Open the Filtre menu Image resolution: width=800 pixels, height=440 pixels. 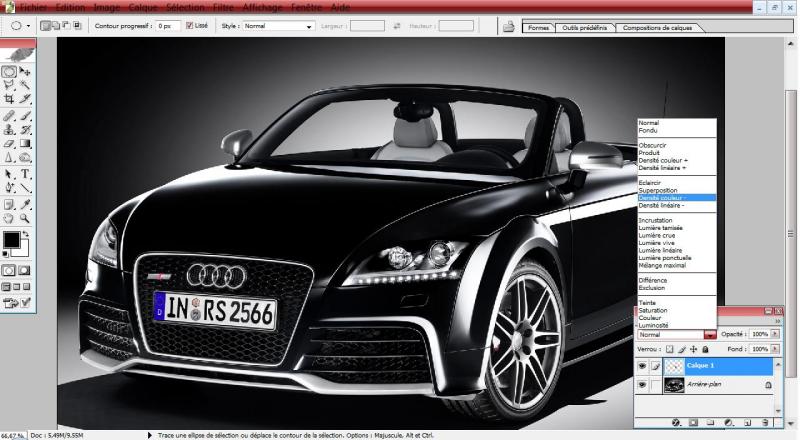click(x=223, y=8)
